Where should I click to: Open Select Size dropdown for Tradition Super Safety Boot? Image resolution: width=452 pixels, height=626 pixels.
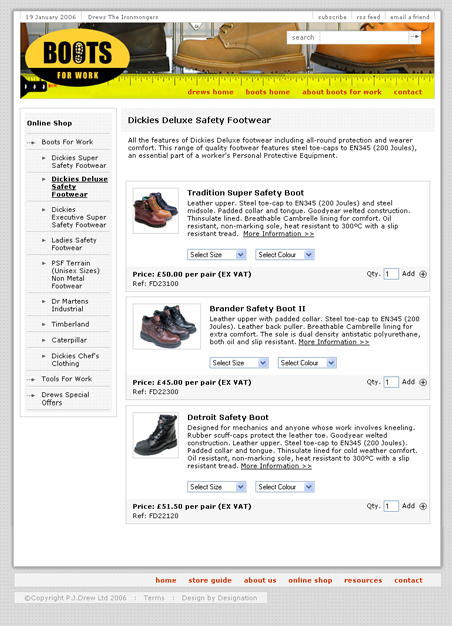click(x=216, y=255)
